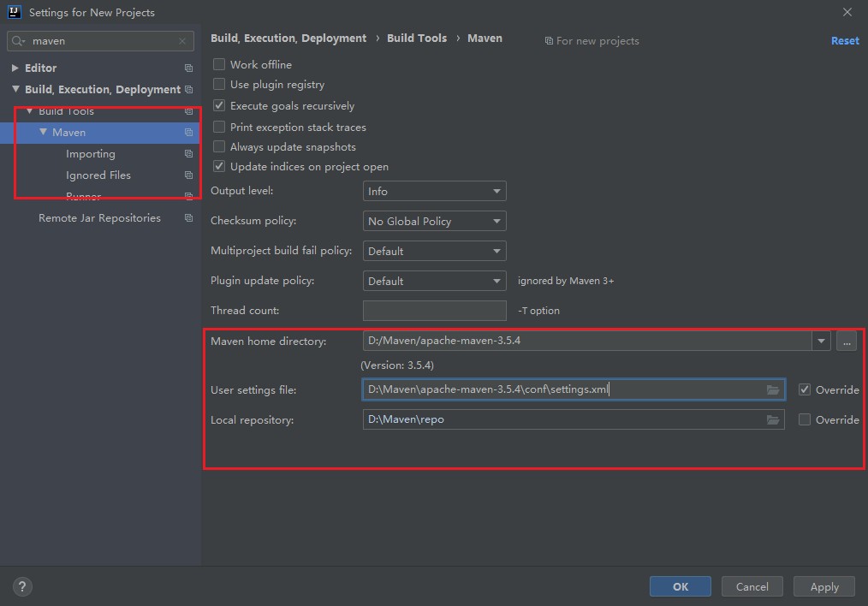Screen dimensions: 868x606
Task: Select Importing in settings tree
Action: pos(91,154)
